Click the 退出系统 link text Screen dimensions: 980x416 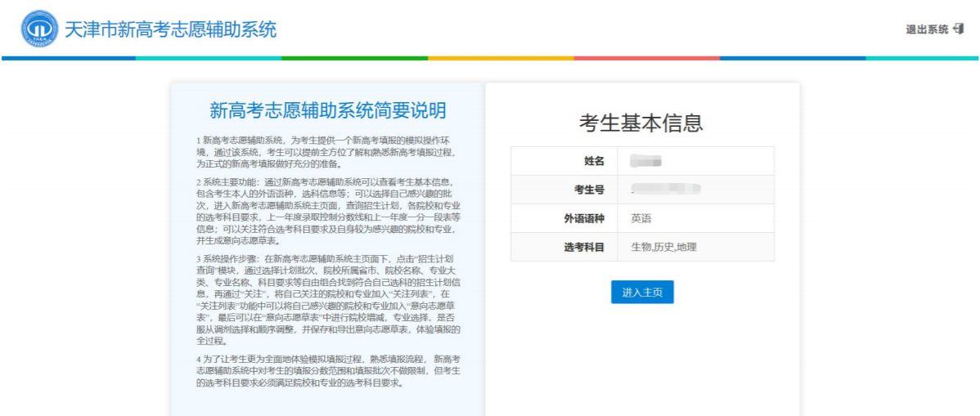[927, 29]
